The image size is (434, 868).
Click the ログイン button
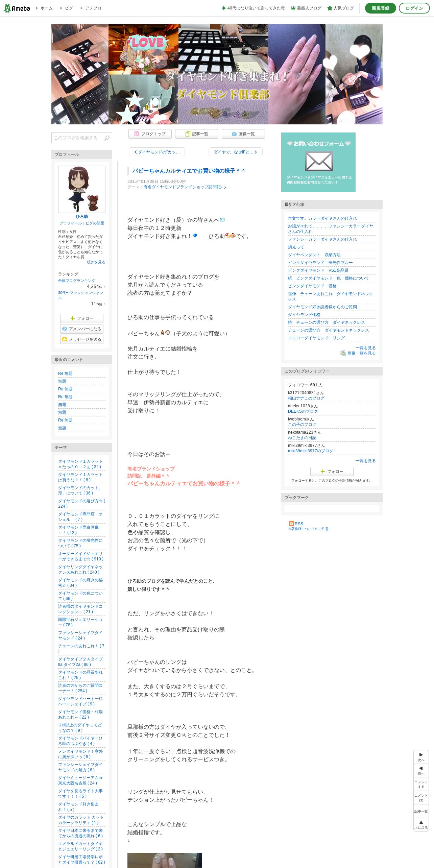[414, 8]
